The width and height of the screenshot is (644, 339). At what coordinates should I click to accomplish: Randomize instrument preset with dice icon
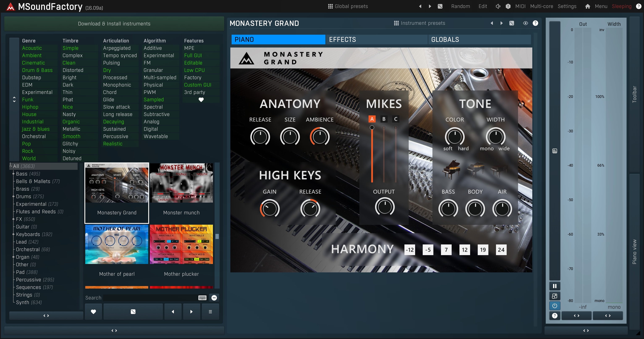click(512, 23)
